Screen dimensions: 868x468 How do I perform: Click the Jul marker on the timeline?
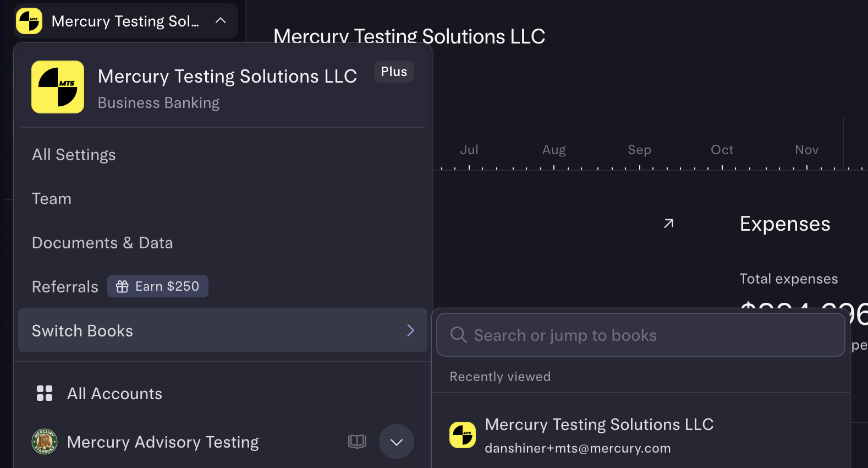(469, 150)
